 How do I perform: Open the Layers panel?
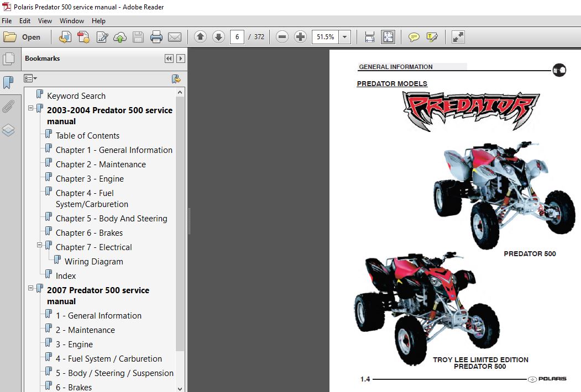click(x=8, y=130)
